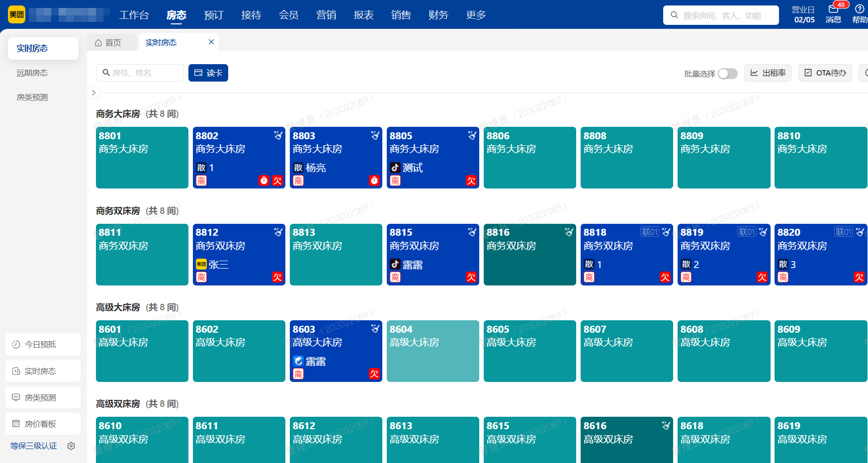The width and height of the screenshot is (868, 463).
Task: Close the 实时房态 tab
Action: click(211, 42)
